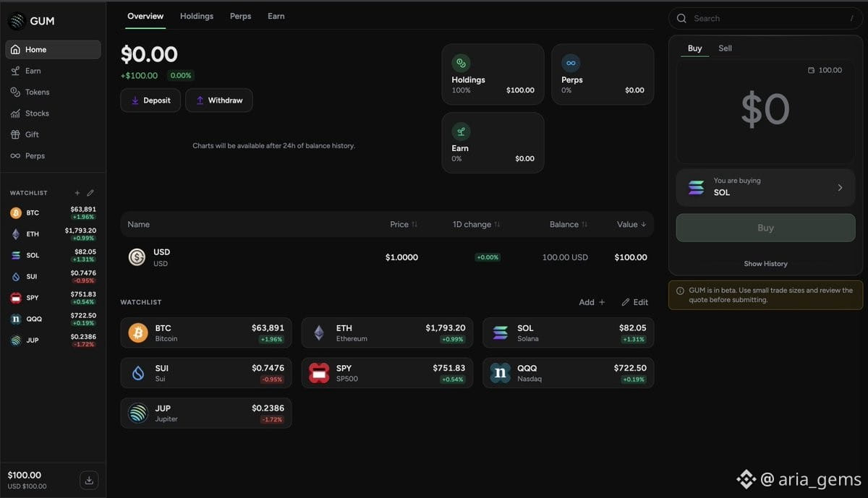Click the 100.00 wallet balance in the trade panel
This screenshot has width=868, height=498.
tap(825, 70)
